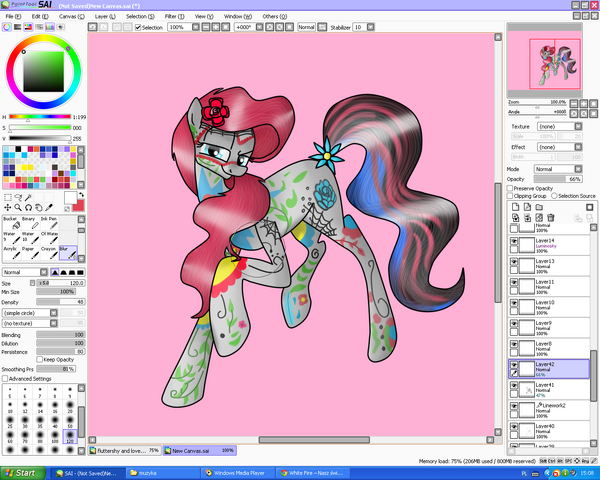Select the Selection Source option
600x480 pixels.
554,196
